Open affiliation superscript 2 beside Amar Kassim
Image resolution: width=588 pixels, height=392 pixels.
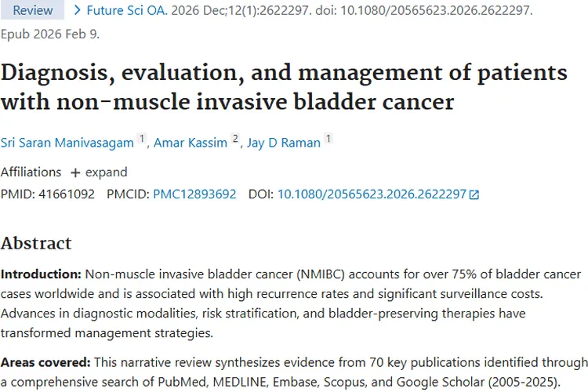pyautogui.click(x=234, y=140)
